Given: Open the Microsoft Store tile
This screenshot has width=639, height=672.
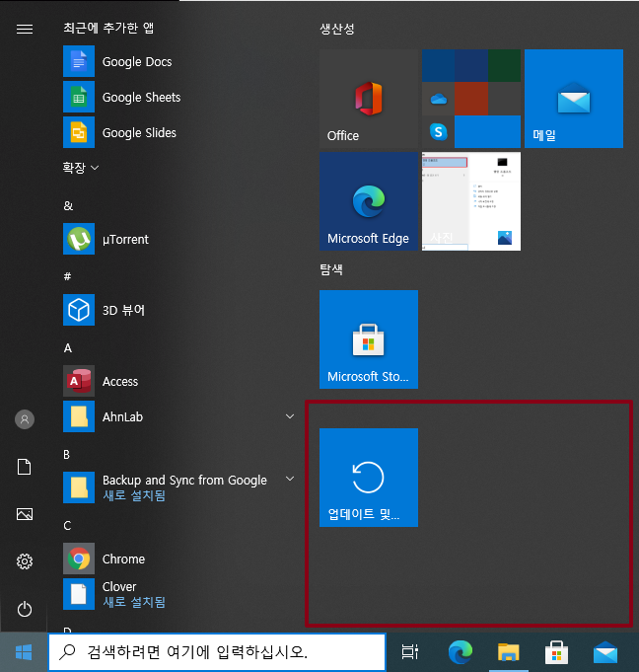Looking at the screenshot, I should pos(369,339).
